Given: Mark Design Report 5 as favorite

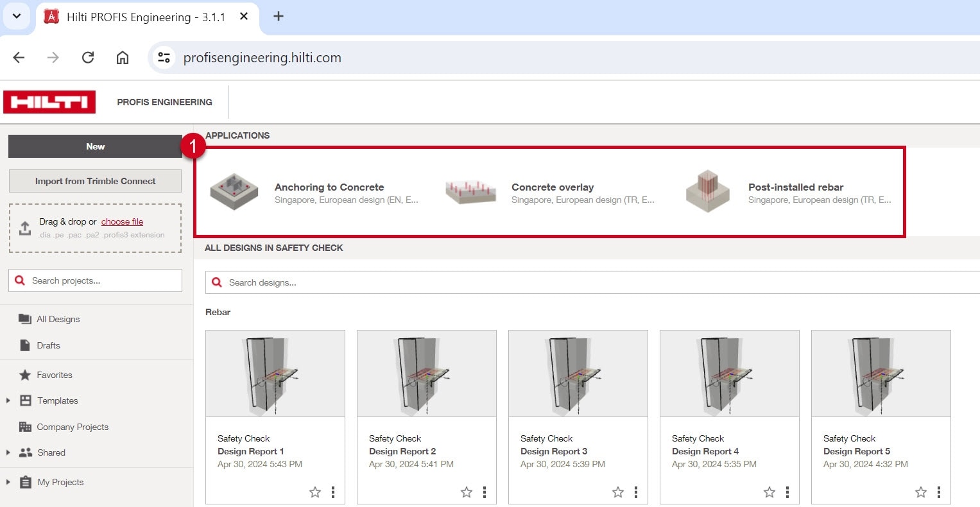Looking at the screenshot, I should 921,492.
